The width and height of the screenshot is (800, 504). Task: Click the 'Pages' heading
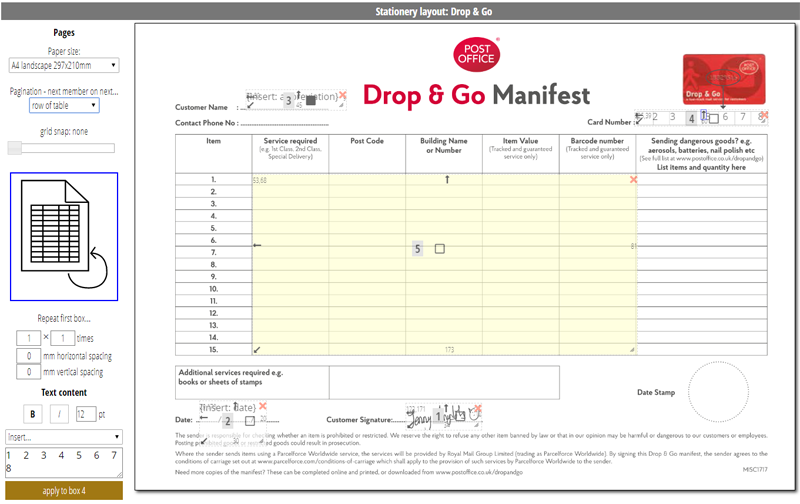point(64,33)
